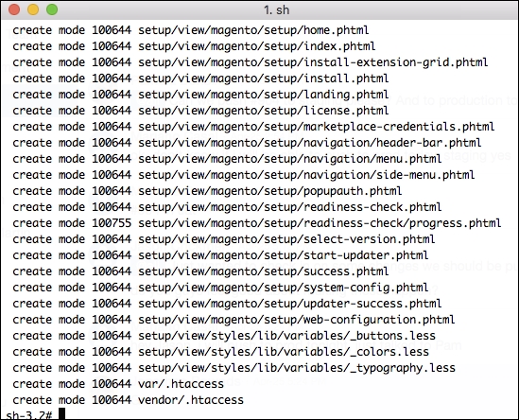Image resolution: width=519 pixels, height=420 pixels.
Task: Select the vendor/.htaccess line
Action: [x=128, y=400]
